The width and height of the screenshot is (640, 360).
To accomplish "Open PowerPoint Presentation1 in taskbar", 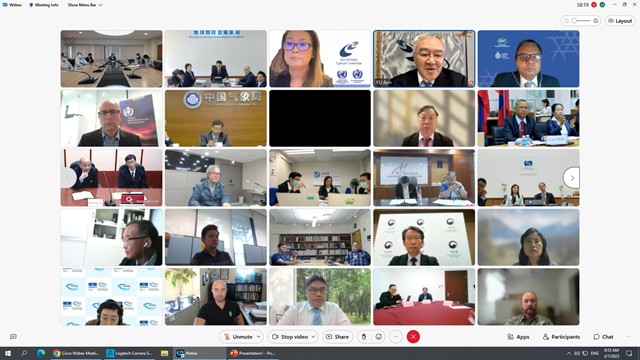I will (252, 353).
